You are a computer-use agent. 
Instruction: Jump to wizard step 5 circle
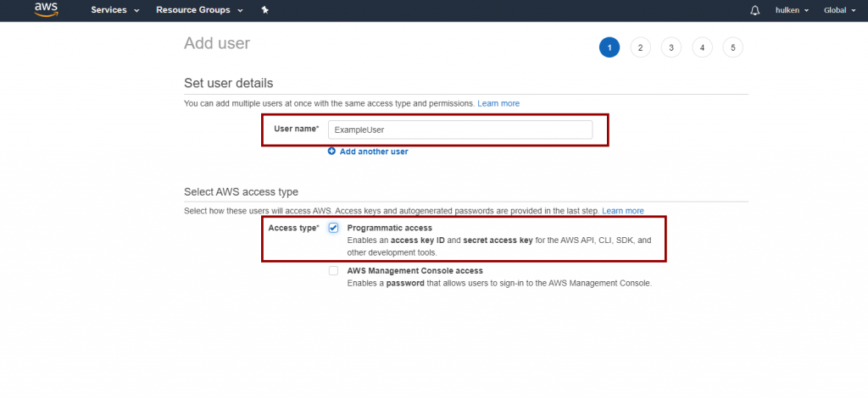[732, 47]
